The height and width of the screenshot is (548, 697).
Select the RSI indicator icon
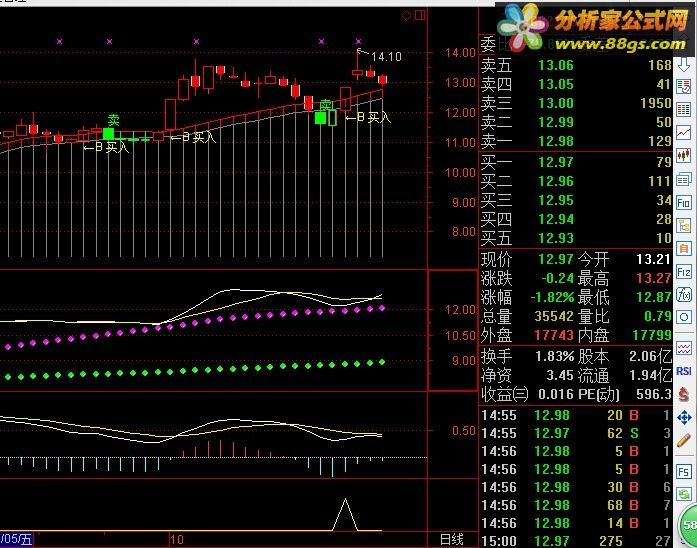(684, 371)
